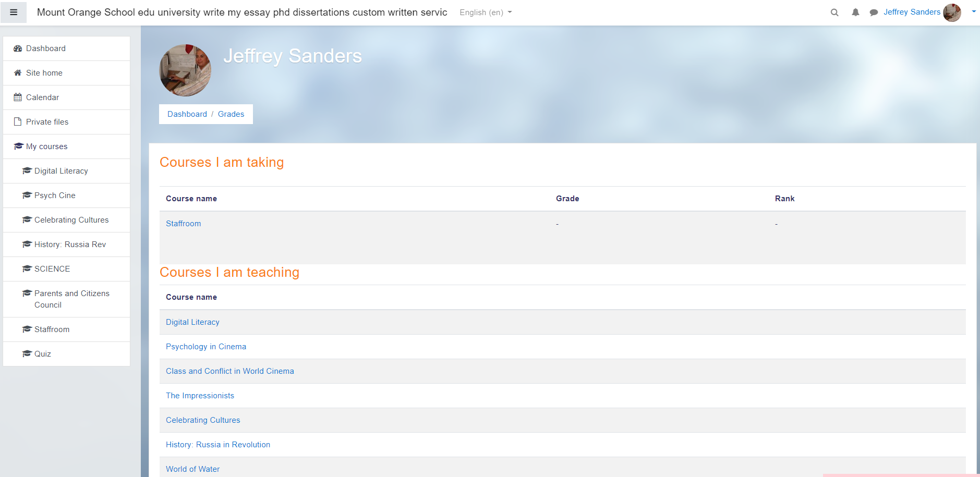Open the messages speech bubble icon
Viewport: 980px width, 477px height.
[x=874, y=13]
